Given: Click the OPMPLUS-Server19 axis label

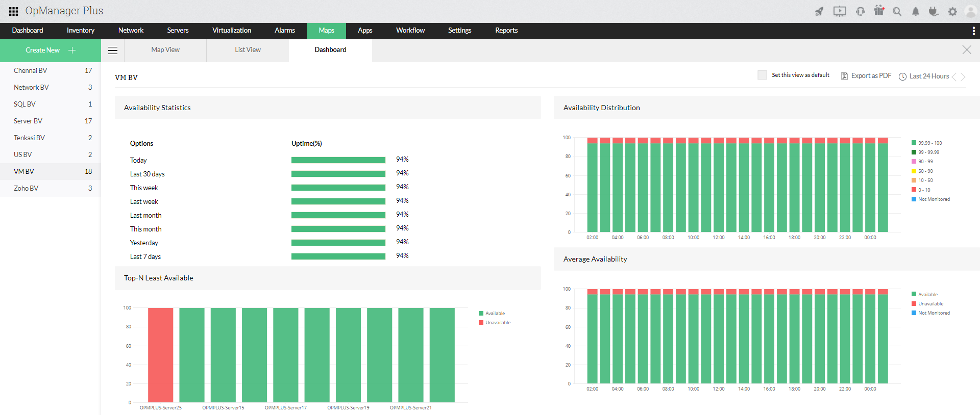Looking at the screenshot, I should point(348,408).
